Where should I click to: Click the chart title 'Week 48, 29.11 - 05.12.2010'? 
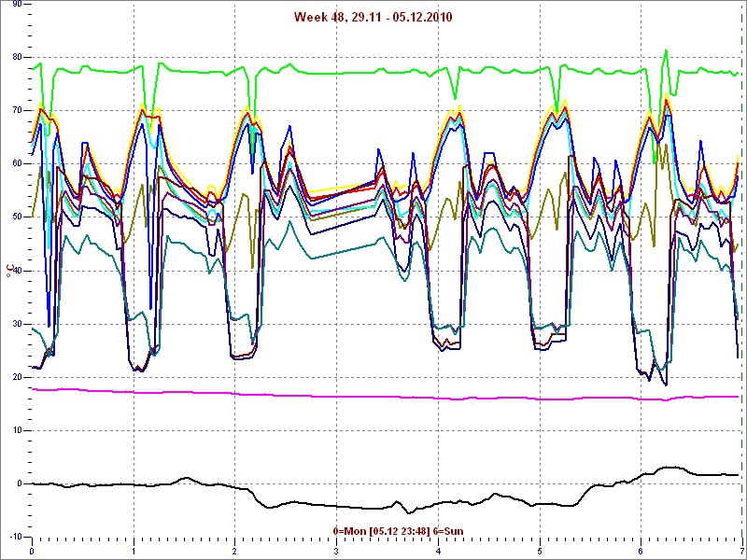point(373,17)
